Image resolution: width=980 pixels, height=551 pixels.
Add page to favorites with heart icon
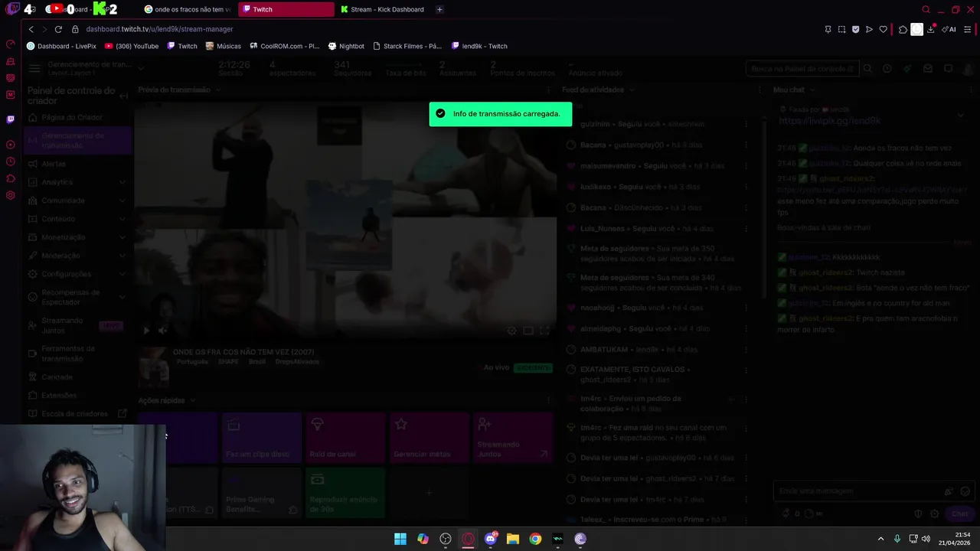(883, 29)
